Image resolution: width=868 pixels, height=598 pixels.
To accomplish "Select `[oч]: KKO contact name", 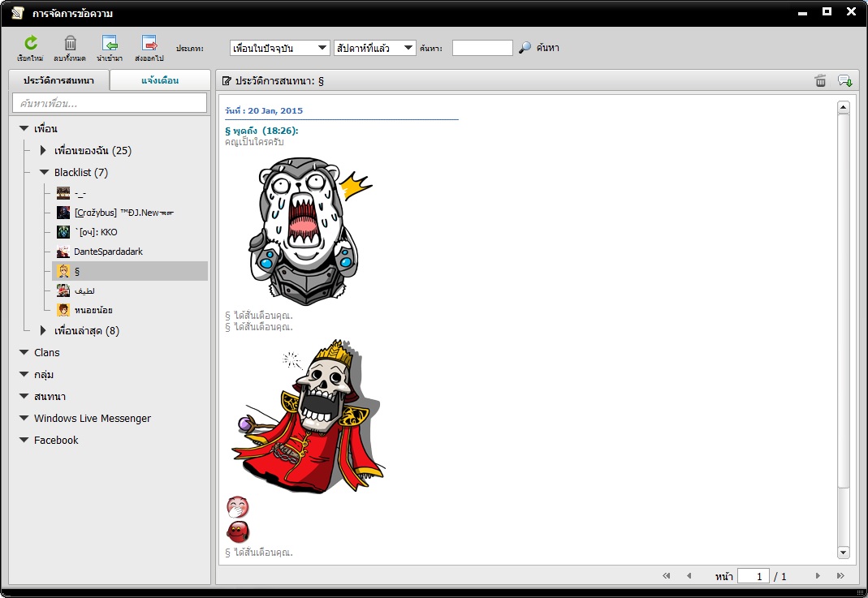I will tap(97, 232).
